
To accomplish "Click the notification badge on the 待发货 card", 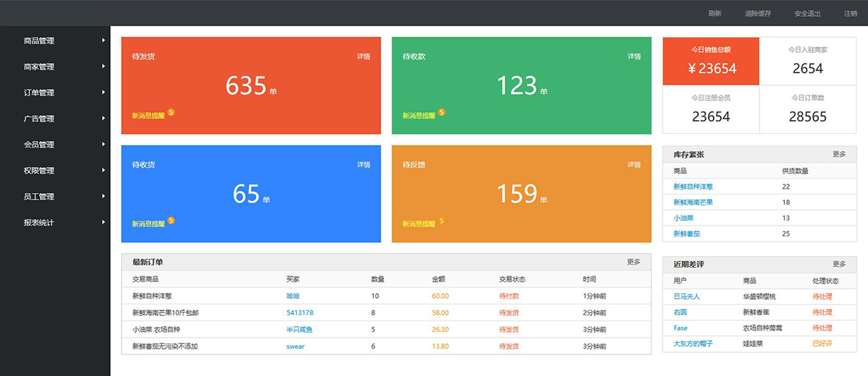I will point(171,112).
